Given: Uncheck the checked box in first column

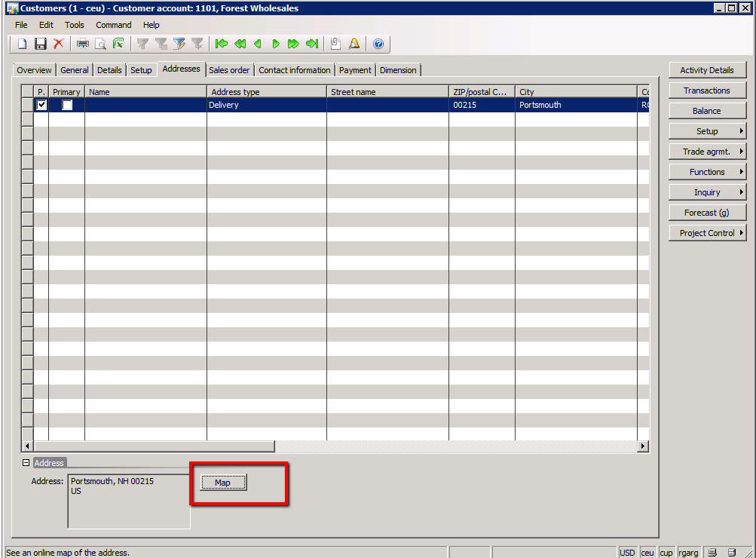Looking at the screenshot, I should click(41, 106).
